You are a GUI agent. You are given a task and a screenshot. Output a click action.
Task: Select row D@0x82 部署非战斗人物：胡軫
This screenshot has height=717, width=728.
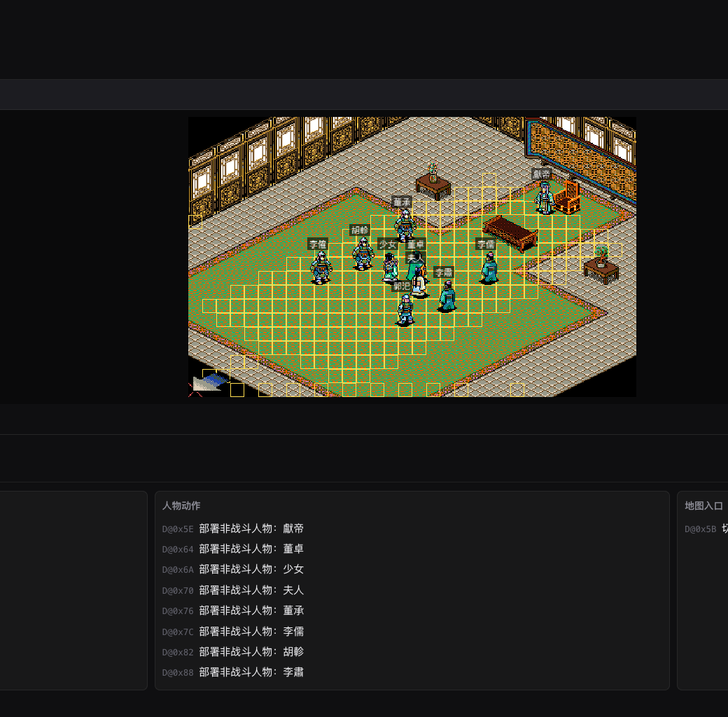pos(412,652)
